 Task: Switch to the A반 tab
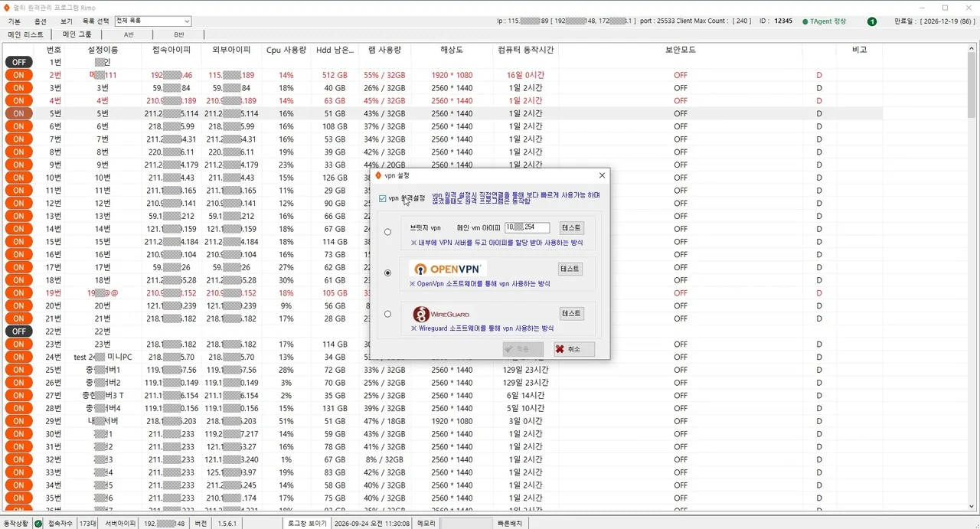click(x=129, y=34)
